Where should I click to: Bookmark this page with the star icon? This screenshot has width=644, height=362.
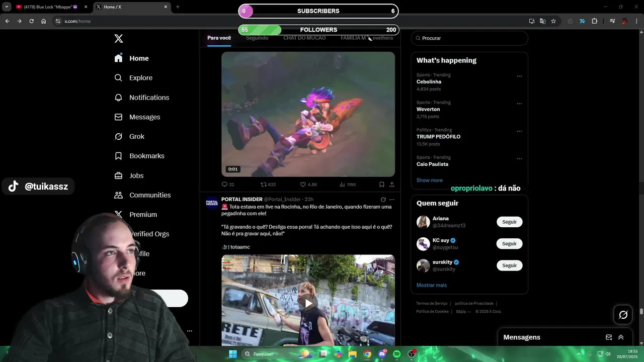coord(553,21)
